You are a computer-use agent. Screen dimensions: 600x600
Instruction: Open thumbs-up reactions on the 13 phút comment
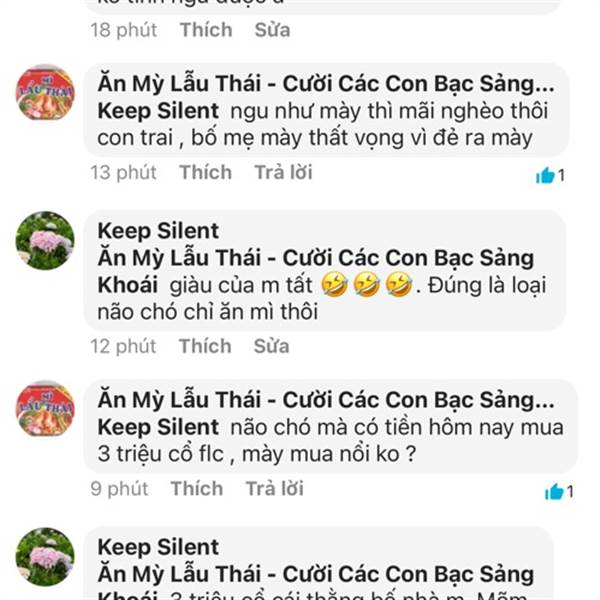(x=550, y=176)
